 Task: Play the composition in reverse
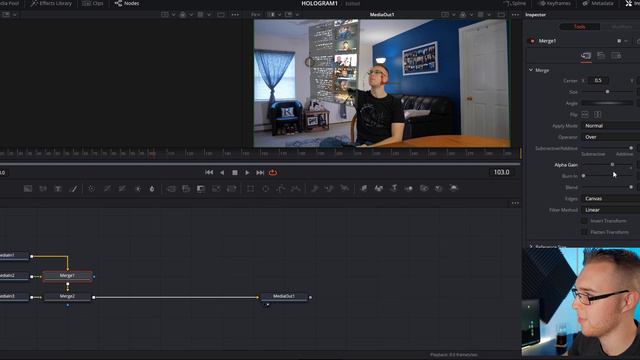[222, 173]
